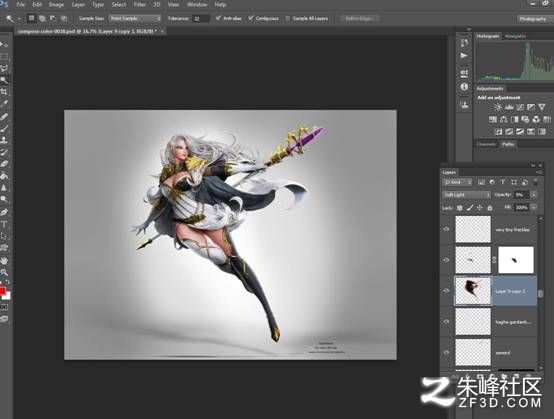
Task: Click the Levels adjustment icon
Action: point(509,107)
